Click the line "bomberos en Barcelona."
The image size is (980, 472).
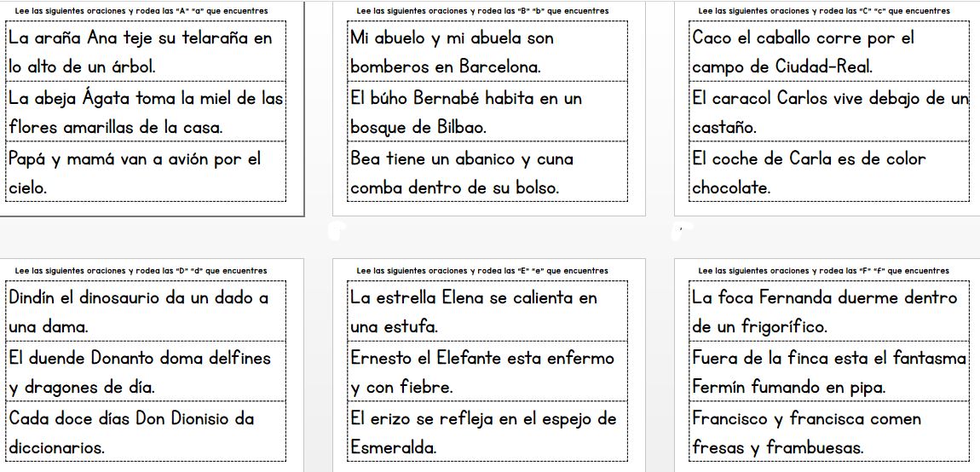[x=446, y=67]
